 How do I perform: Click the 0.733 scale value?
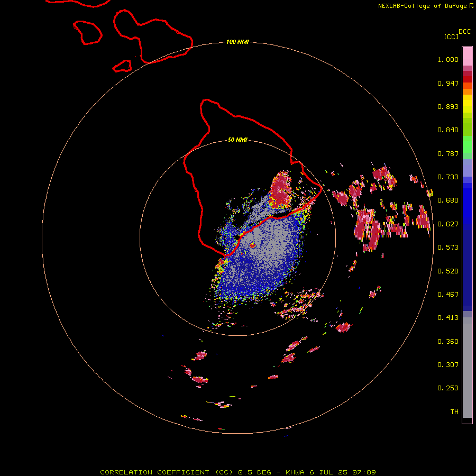[448, 177]
